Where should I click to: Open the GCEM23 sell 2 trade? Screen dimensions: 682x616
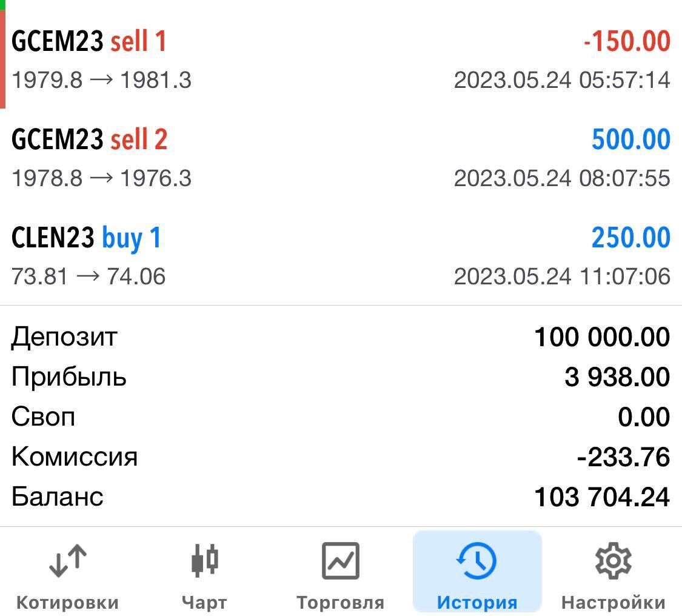point(89,139)
